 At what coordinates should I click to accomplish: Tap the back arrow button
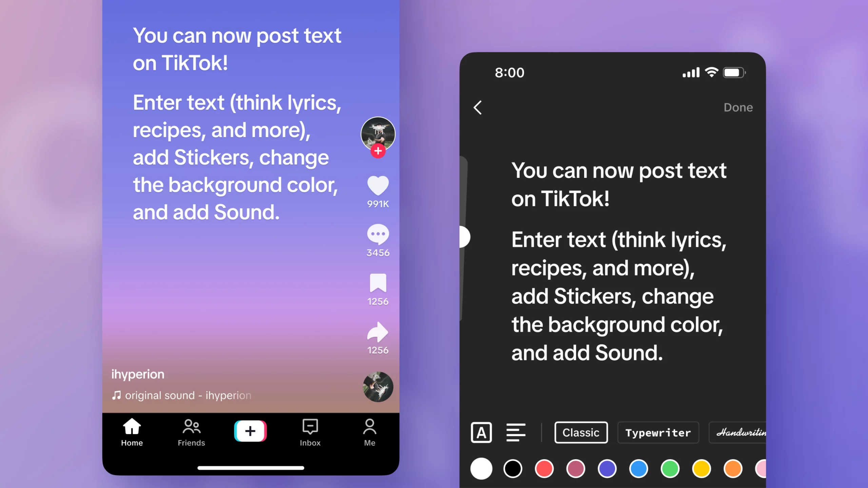(x=477, y=108)
